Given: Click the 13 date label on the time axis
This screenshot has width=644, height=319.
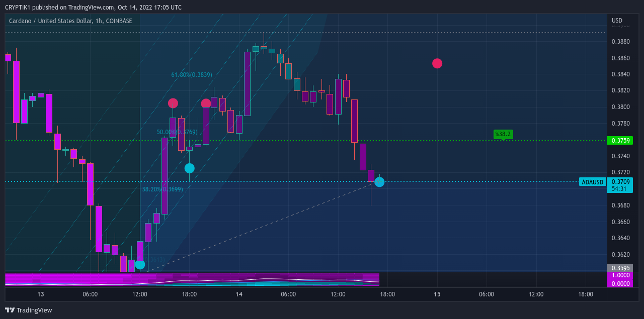Looking at the screenshot, I should click(41, 294).
